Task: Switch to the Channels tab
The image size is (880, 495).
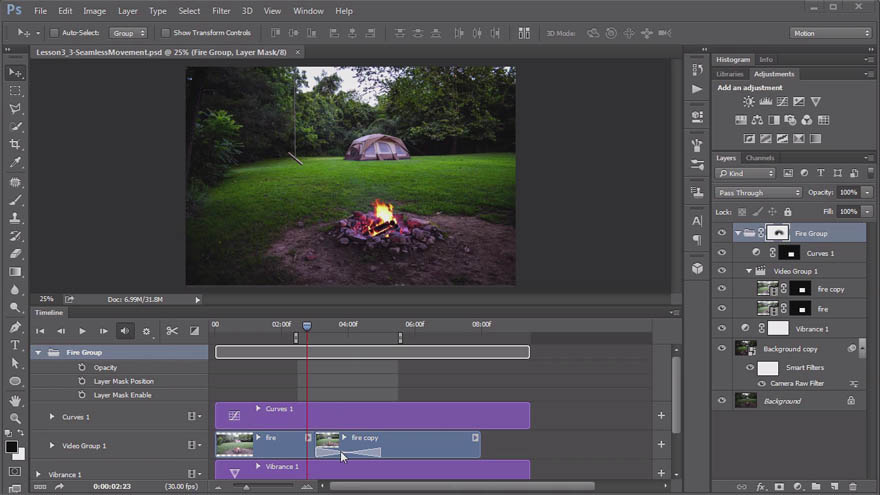Action: pyautogui.click(x=760, y=158)
